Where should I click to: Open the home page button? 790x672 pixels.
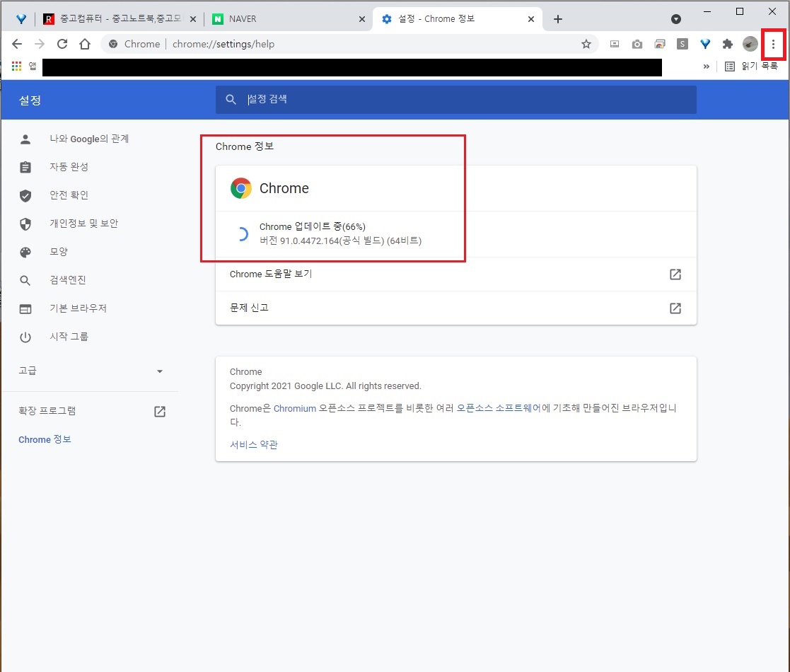85,44
